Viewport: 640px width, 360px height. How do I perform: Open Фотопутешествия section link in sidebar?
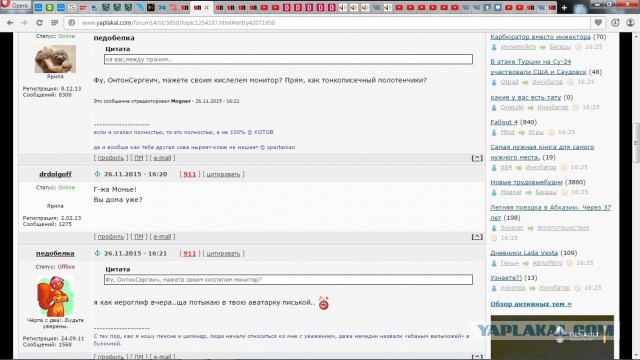[x=563, y=228]
